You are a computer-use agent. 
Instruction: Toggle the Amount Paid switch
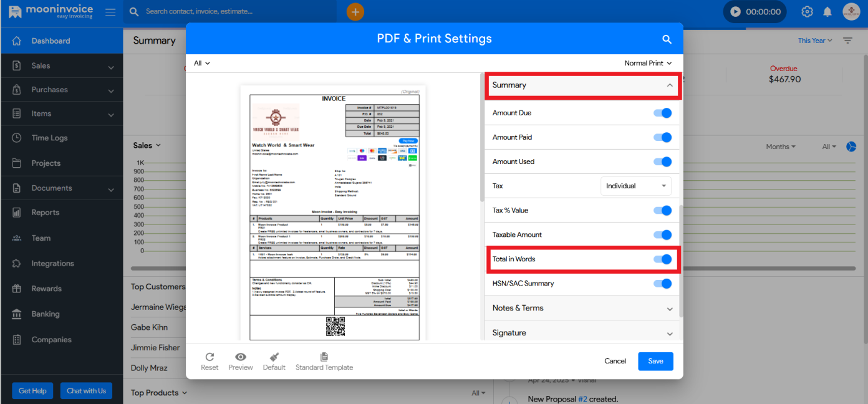click(662, 137)
